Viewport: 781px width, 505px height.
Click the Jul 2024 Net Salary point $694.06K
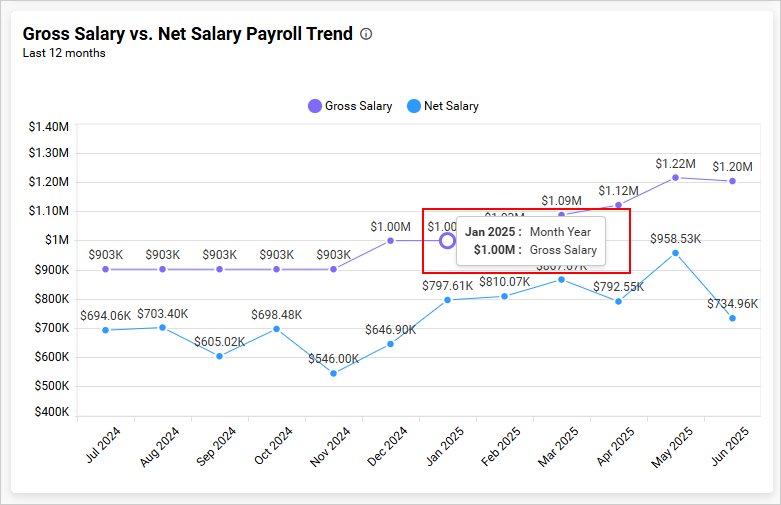[x=105, y=330]
